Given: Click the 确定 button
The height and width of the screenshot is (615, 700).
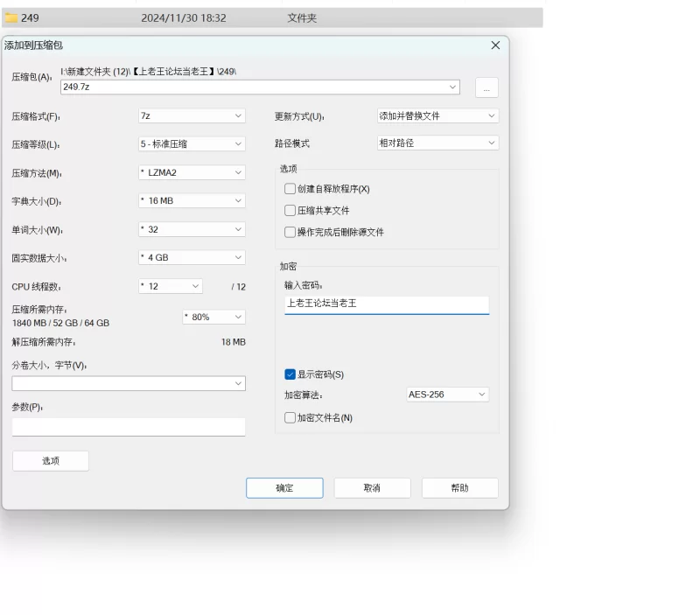Looking at the screenshot, I should click(284, 488).
